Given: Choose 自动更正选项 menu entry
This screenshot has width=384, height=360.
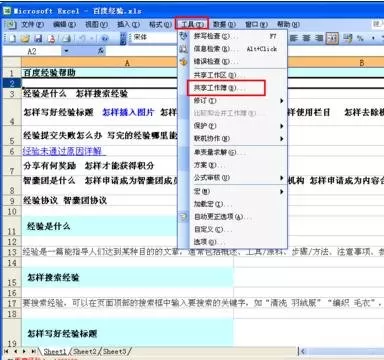Looking at the screenshot, I should [232, 217].
